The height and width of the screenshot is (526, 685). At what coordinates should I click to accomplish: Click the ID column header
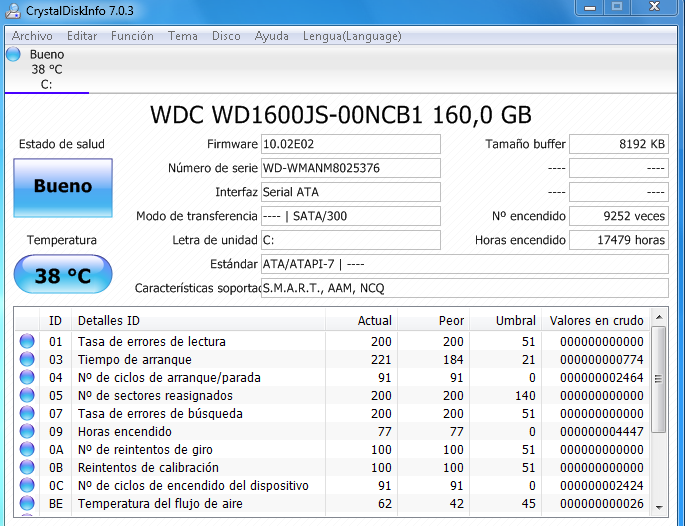55,321
